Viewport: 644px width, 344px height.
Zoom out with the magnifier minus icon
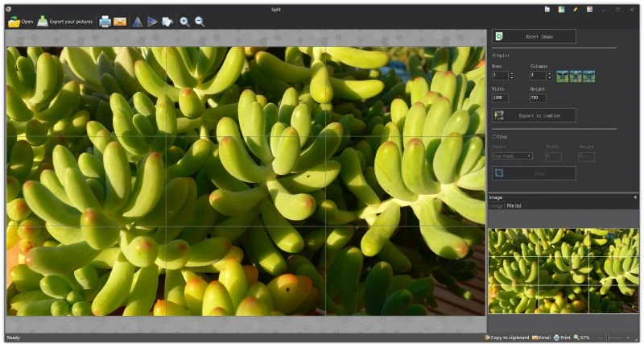(200, 22)
